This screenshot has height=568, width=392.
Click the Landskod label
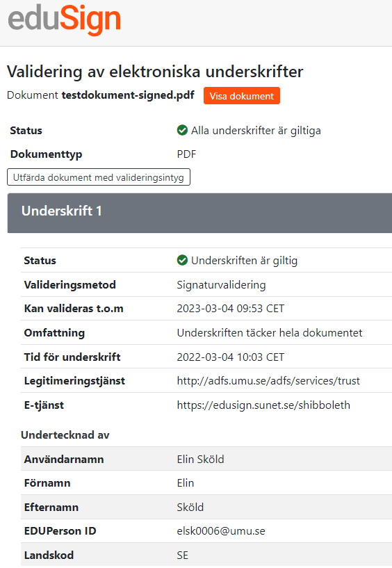49,555
